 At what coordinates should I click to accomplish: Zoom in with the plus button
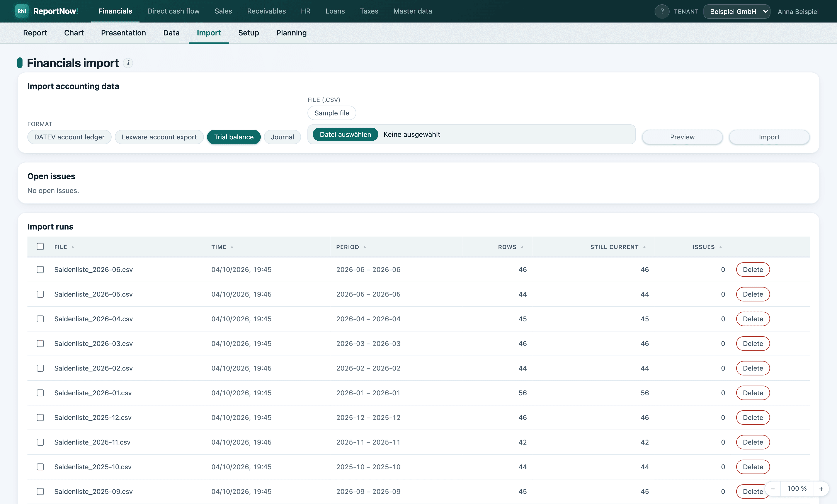[x=821, y=489]
